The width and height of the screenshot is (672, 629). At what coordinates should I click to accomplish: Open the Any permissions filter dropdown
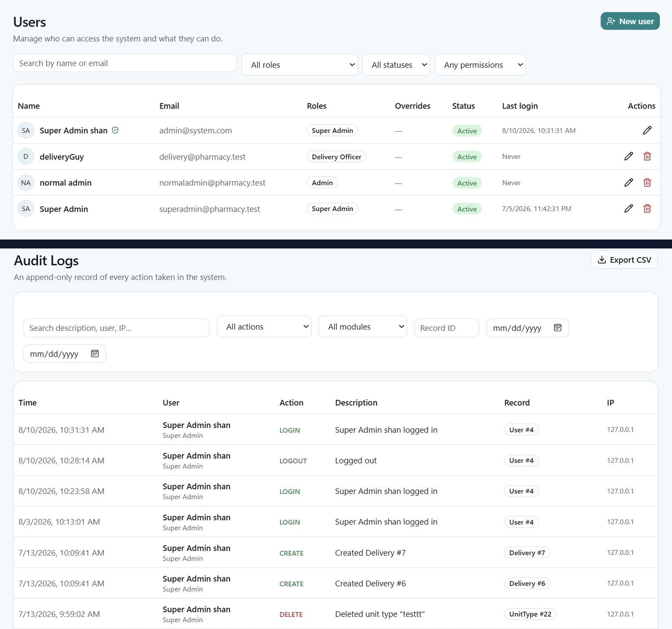pyautogui.click(x=480, y=64)
